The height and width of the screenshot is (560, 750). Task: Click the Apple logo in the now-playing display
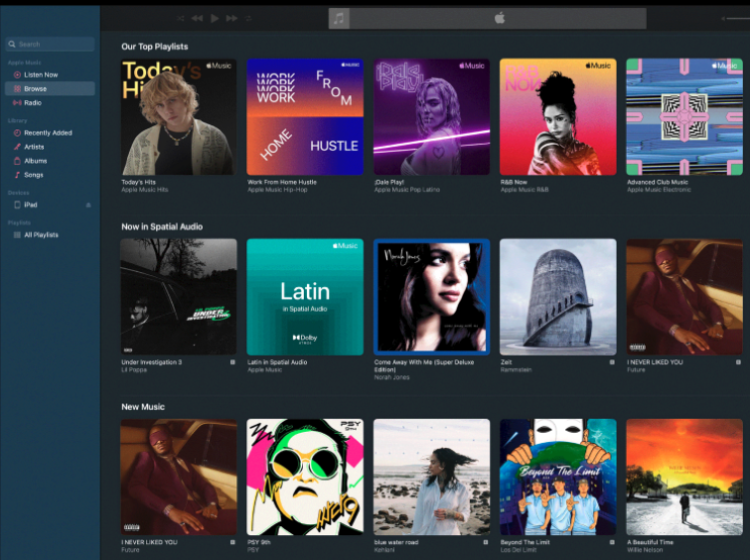click(x=500, y=19)
